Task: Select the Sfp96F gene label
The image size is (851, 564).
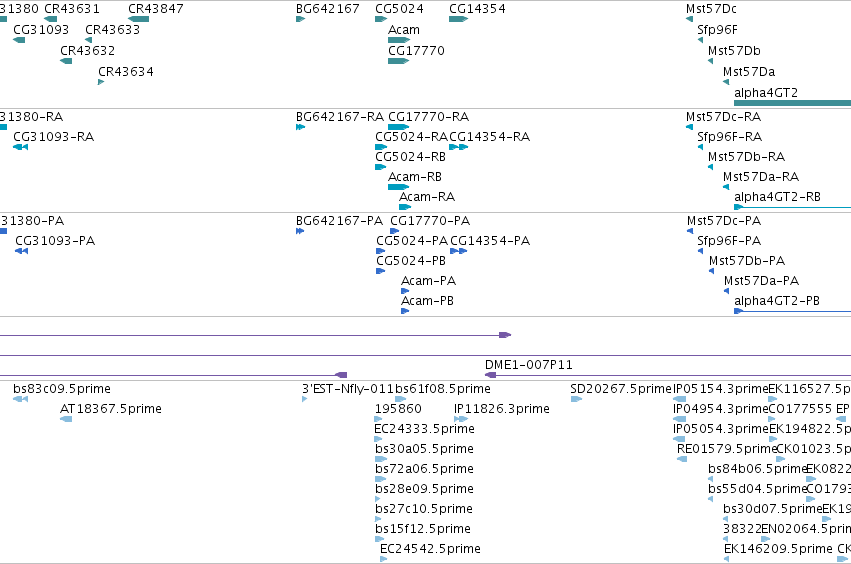Action: tap(717, 30)
